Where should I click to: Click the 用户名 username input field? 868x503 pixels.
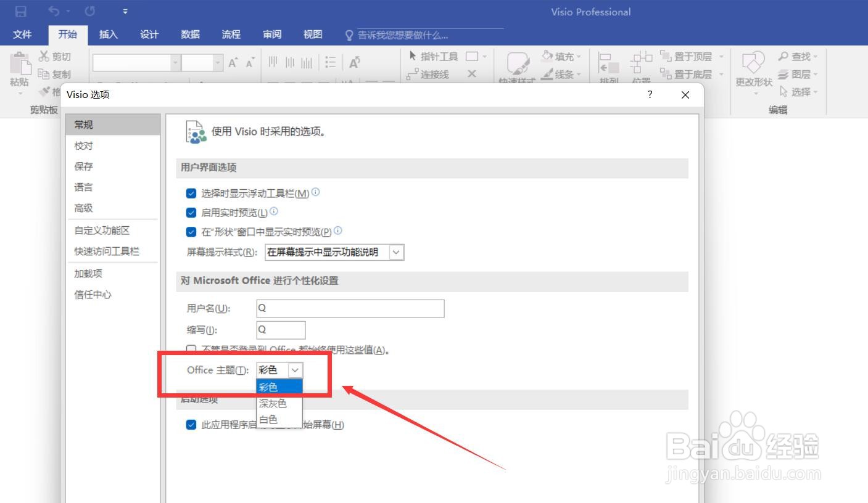point(350,308)
